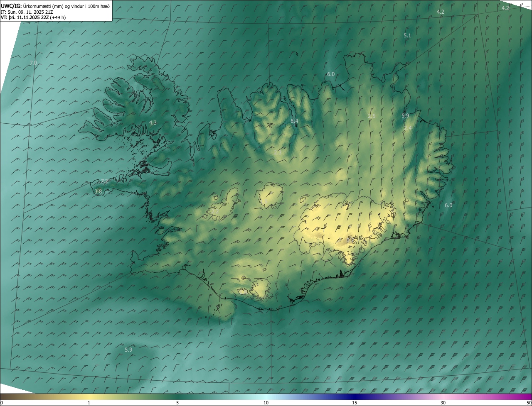
Task: Click the 1 tick on the color scale
Action: click(89, 403)
